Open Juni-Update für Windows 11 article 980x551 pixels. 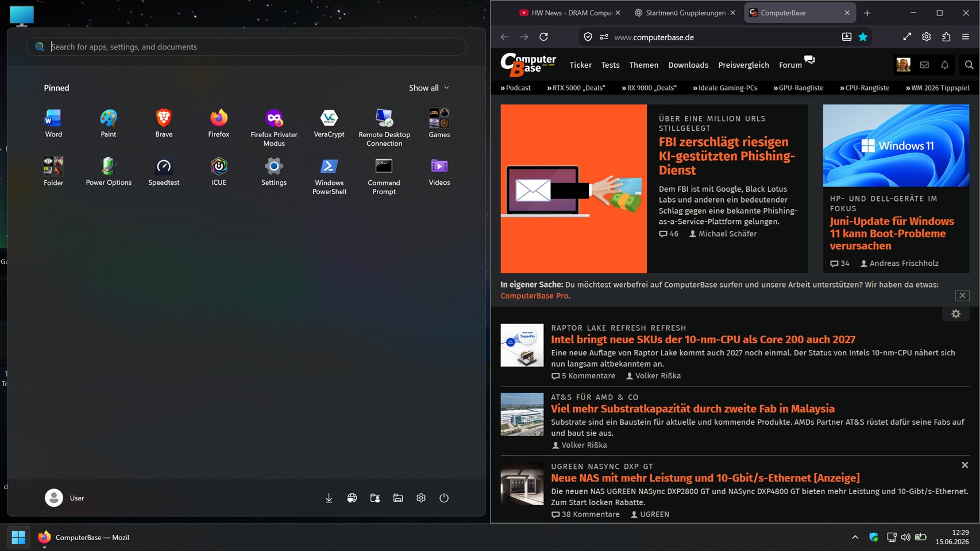coord(892,234)
